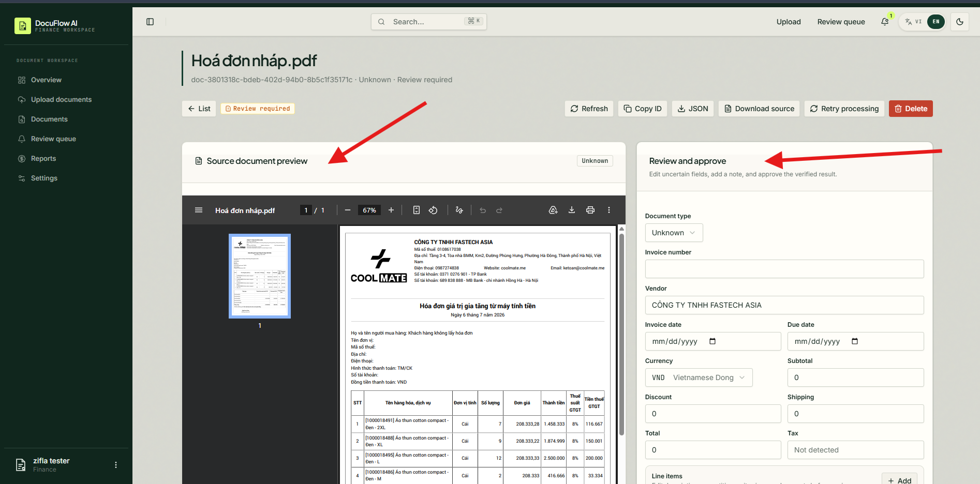Open PDF viewer more actions menu

(x=609, y=210)
